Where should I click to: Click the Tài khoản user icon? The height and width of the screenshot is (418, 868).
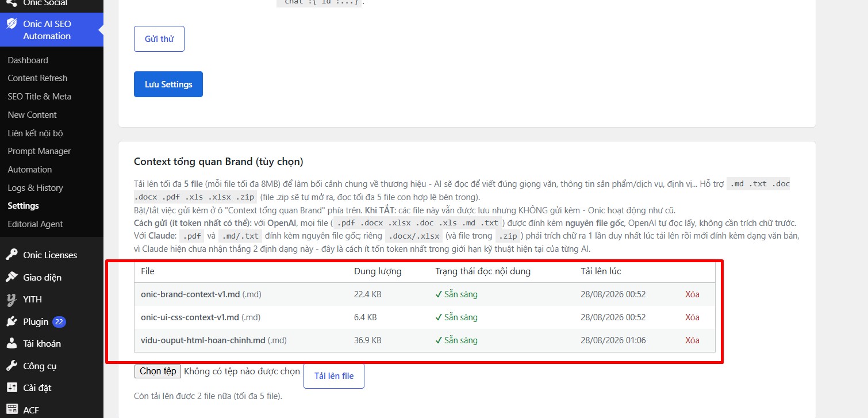coord(11,343)
